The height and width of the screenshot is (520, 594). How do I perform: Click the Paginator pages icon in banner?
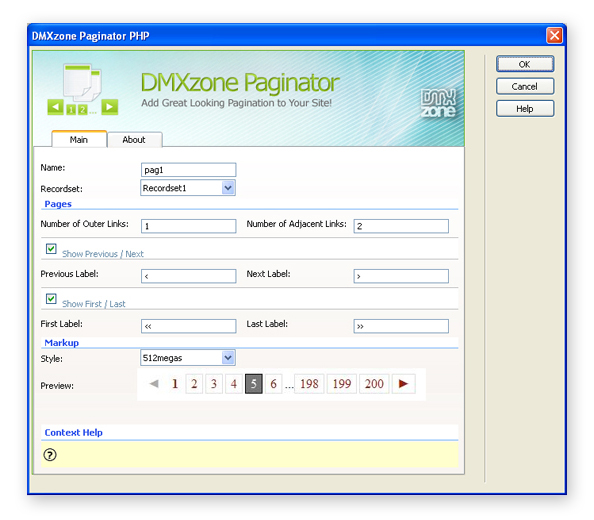pos(82,89)
